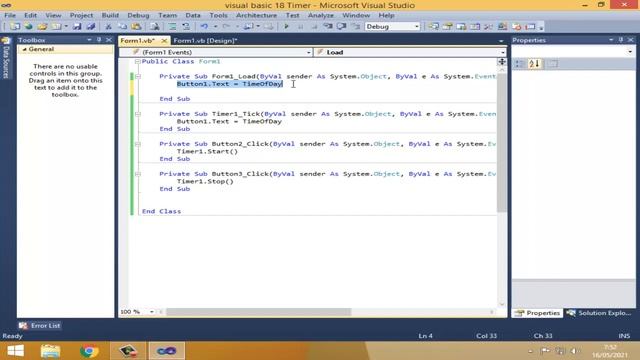Collapse the Form1_Load sub outline
The image size is (640, 360).
(x=138, y=76)
